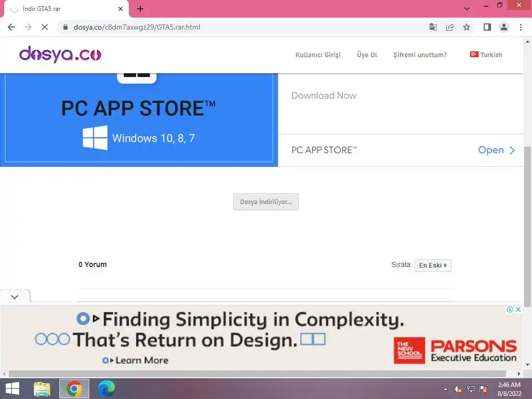Screen dimensions: 532x399
Task: Click the dosya.co logo
Action: [x=60, y=54]
